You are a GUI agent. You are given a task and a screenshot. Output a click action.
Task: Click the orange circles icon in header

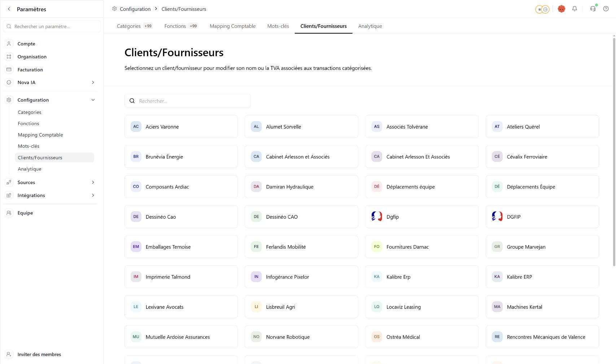542,9
